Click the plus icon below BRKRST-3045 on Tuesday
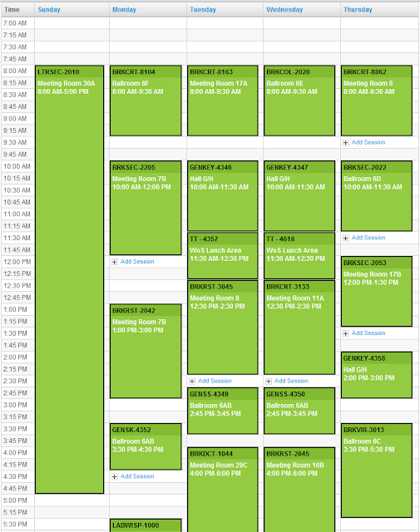Screen dimensions: 420x532 [192, 381]
